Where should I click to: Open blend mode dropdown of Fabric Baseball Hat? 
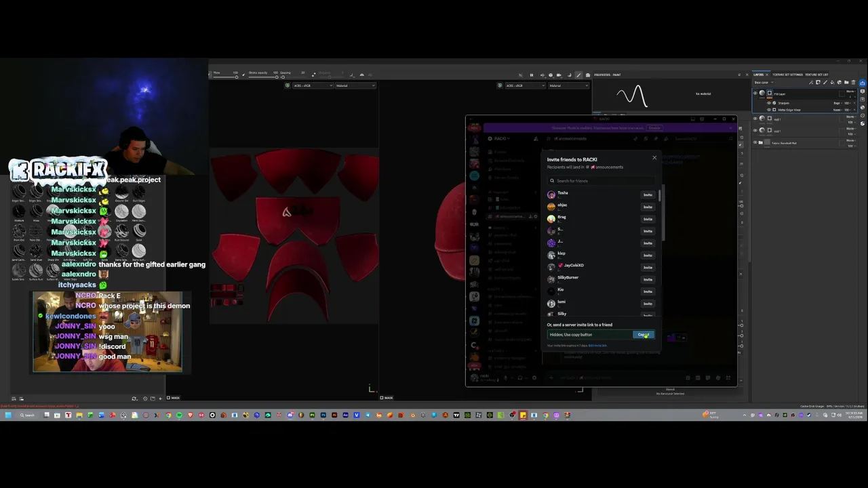point(851,140)
